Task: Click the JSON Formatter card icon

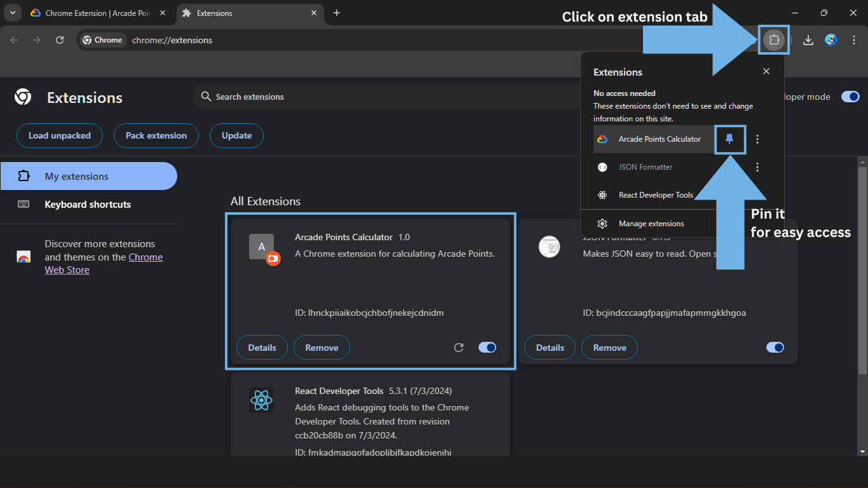Action: point(549,247)
